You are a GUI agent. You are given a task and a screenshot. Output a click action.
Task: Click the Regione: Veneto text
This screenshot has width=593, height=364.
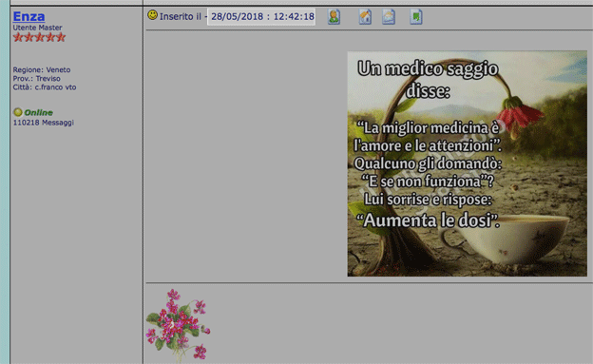pos(42,70)
